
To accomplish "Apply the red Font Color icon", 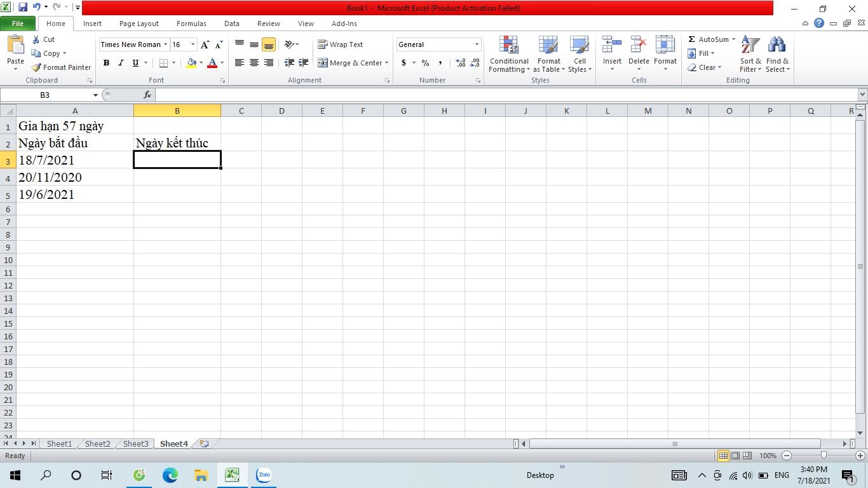I will (212, 63).
